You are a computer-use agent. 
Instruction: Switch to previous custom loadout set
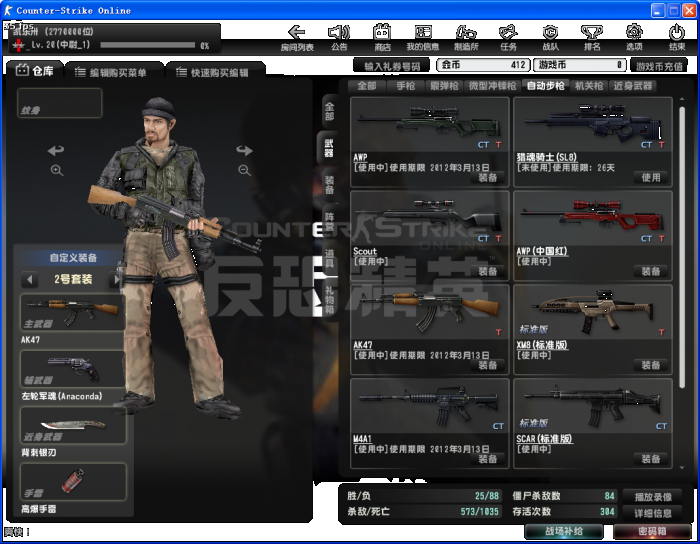[29, 280]
